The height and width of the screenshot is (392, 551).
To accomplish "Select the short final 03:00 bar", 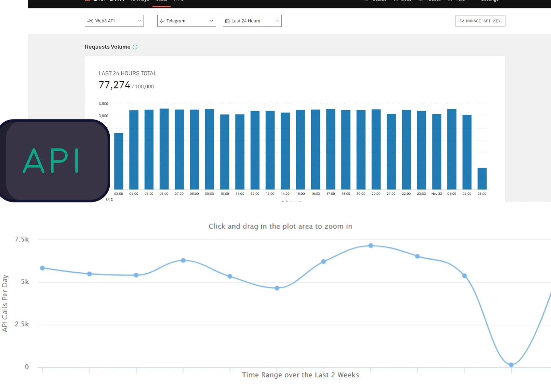I will pos(482,178).
